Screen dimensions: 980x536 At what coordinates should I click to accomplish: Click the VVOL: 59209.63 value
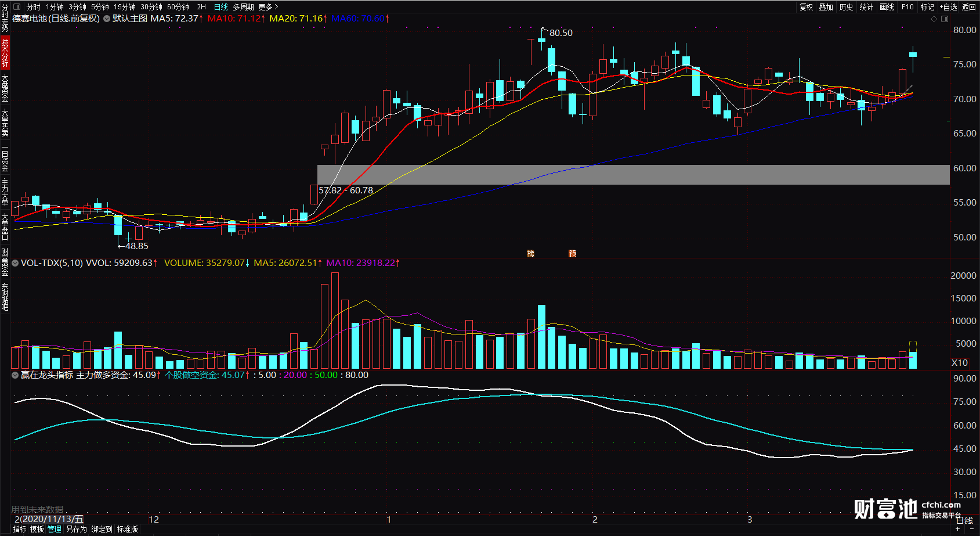(x=122, y=263)
